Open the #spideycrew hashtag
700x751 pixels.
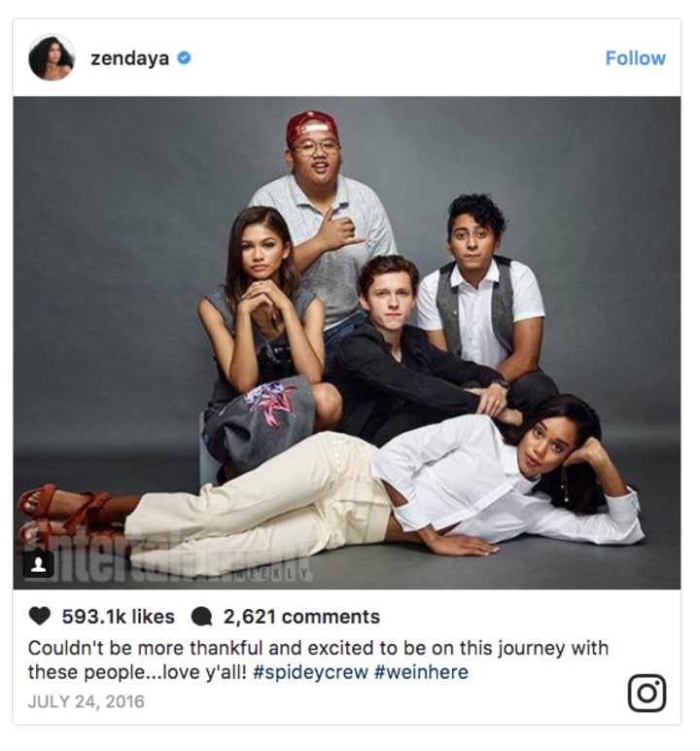point(310,672)
